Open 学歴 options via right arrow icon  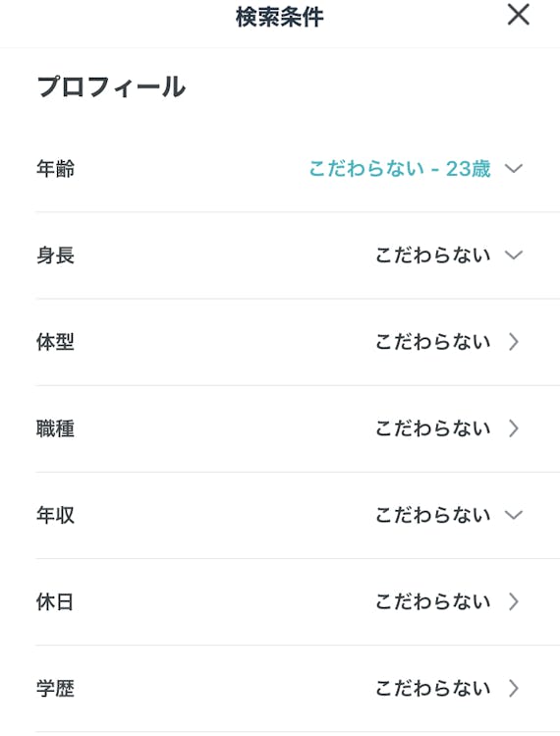coord(514,688)
